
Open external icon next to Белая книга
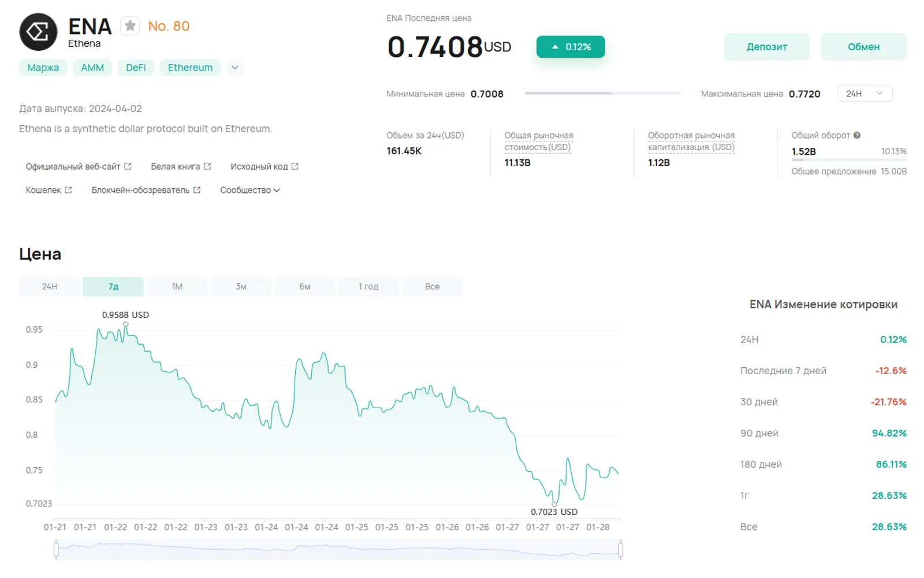click(x=207, y=166)
